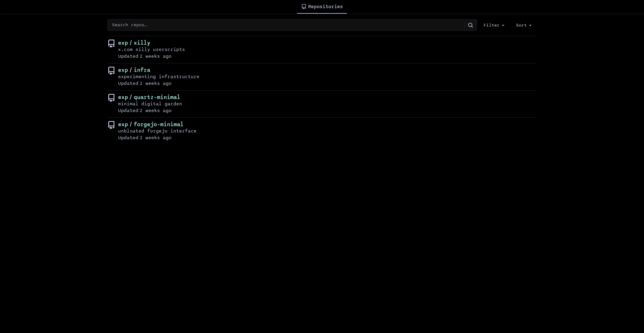Open the exp/infra repository

coord(134,70)
